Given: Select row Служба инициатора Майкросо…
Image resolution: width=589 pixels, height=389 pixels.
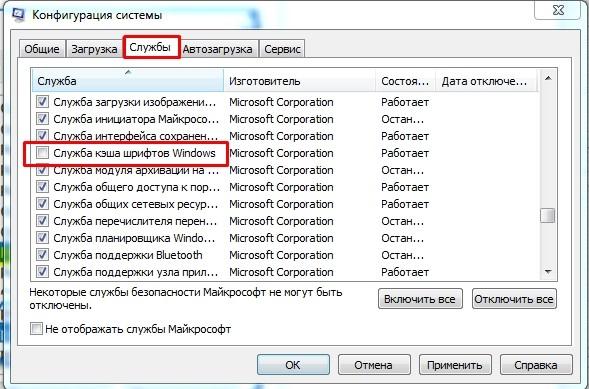Looking at the screenshot, I should (285, 119).
